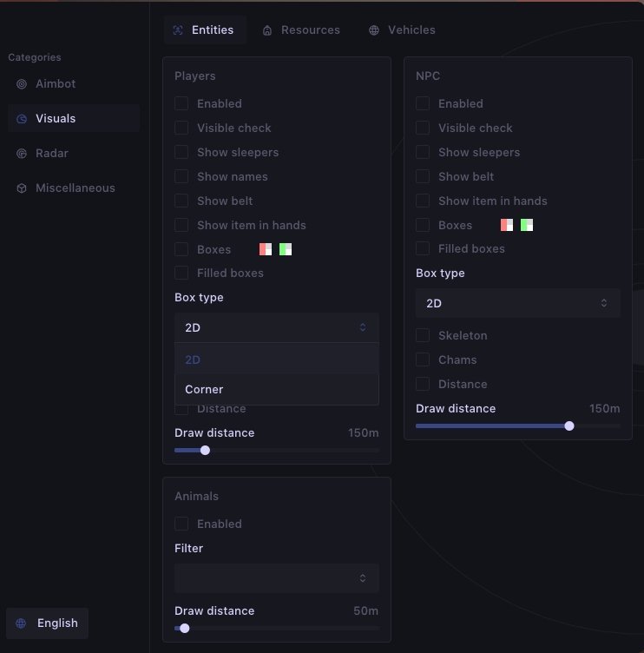644x653 pixels.
Task: Toggle the NPC Skeleton checkbox
Action: coord(423,335)
